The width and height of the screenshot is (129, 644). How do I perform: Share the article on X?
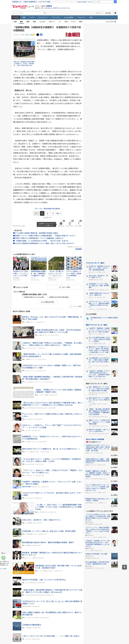38,35
